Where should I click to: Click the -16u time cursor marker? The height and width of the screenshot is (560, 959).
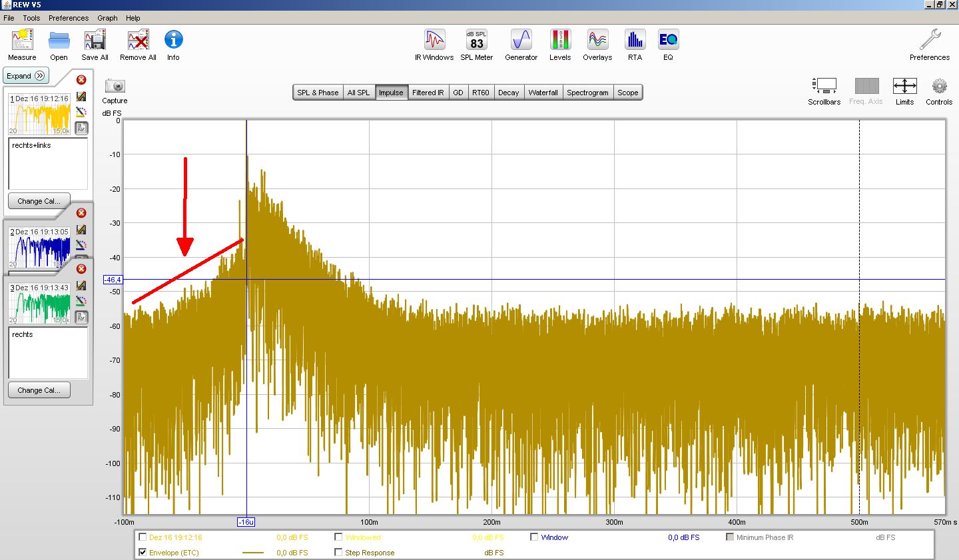(246, 522)
